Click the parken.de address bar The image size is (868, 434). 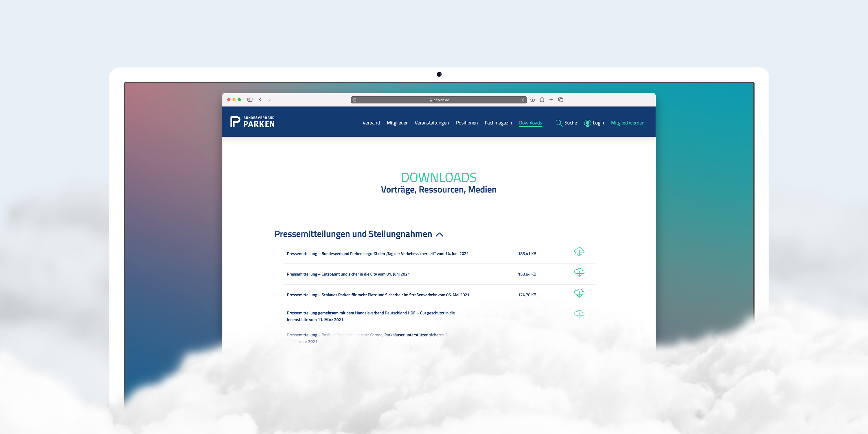439,100
